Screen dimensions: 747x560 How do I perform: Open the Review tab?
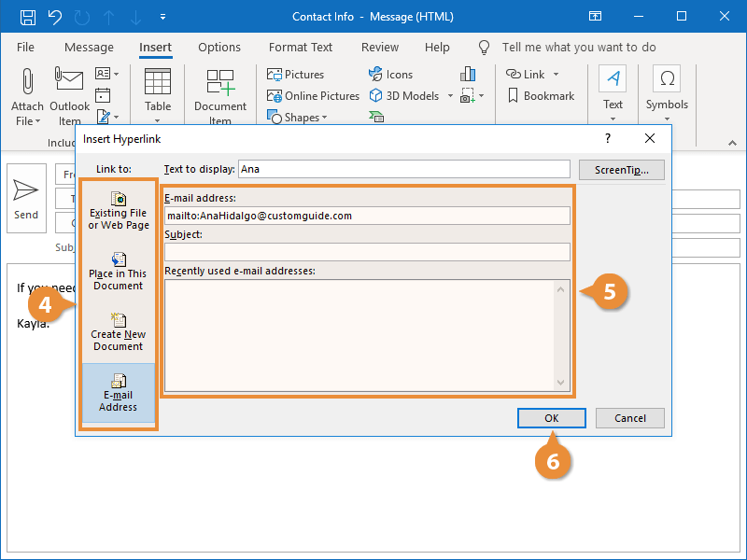(380, 48)
